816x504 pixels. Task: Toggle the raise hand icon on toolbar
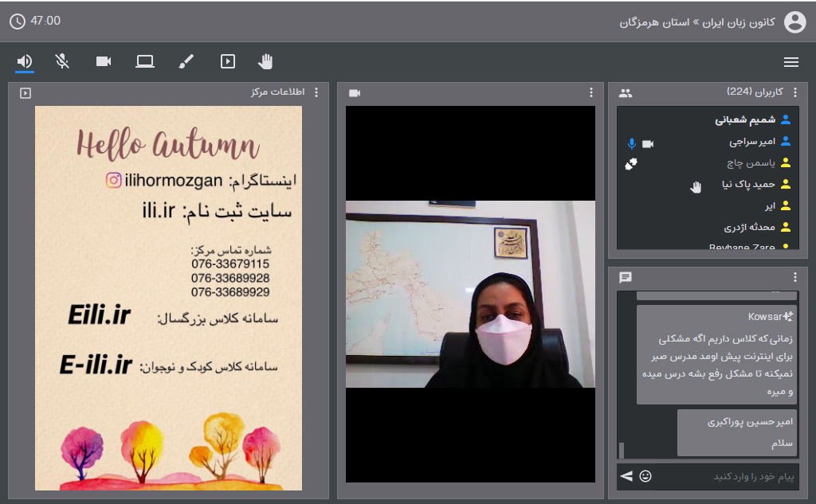coord(265,61)
